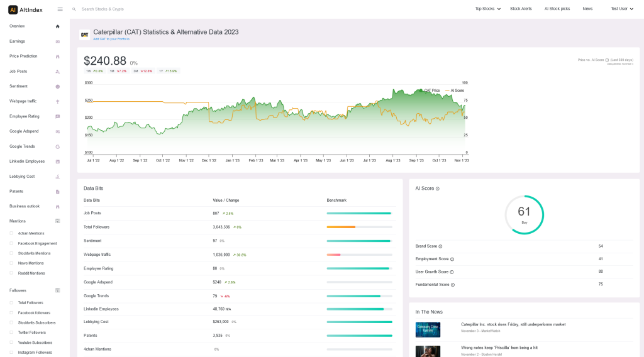Open Overview via its home icon
Screen dimensions: 644x357
[x=57, y=26]
